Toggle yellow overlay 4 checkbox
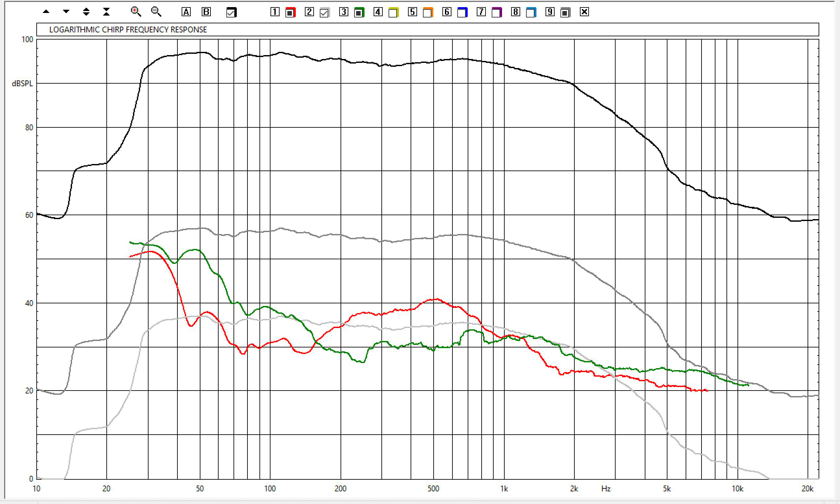Screen dimensions: 840x504 [393, 13]
